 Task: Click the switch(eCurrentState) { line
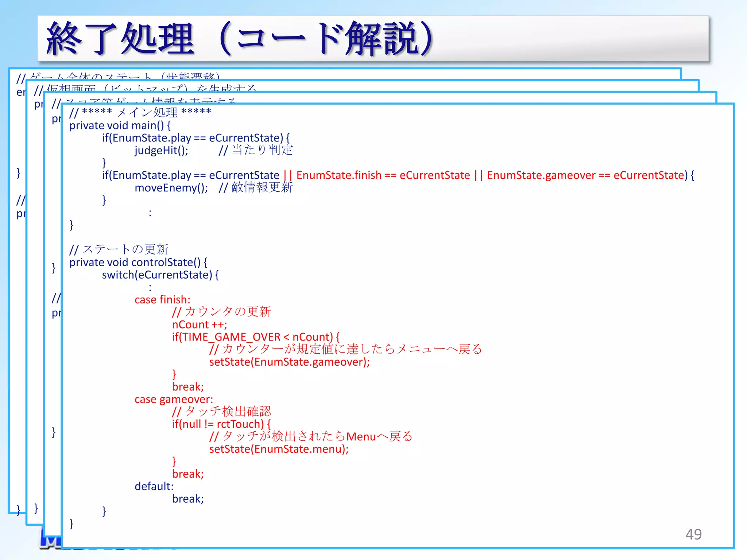coord(160,275)
